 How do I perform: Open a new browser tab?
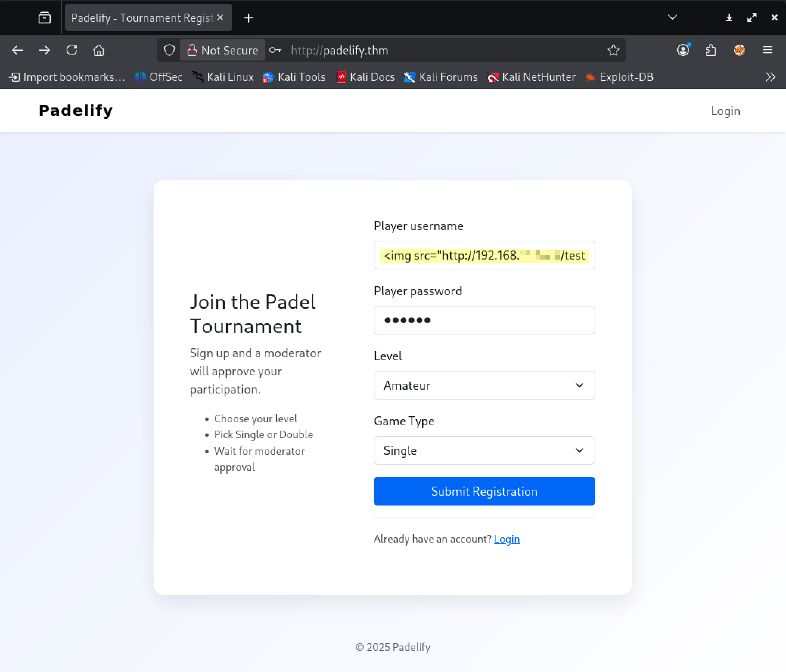pos(249,18)
